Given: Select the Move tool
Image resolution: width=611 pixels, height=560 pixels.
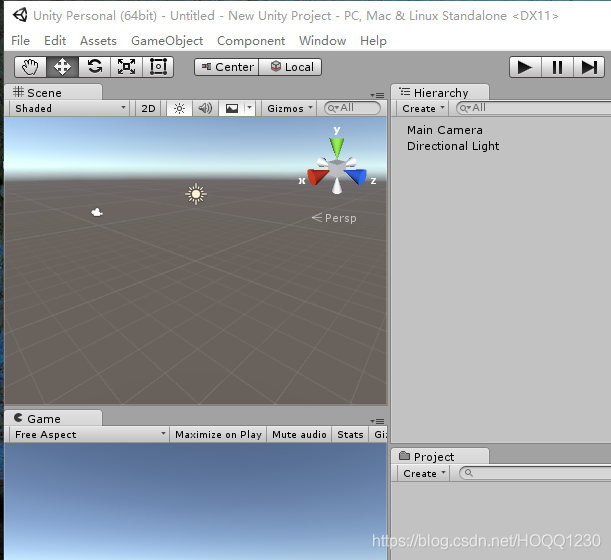Looking at the screenshot, I should point(62,67).
